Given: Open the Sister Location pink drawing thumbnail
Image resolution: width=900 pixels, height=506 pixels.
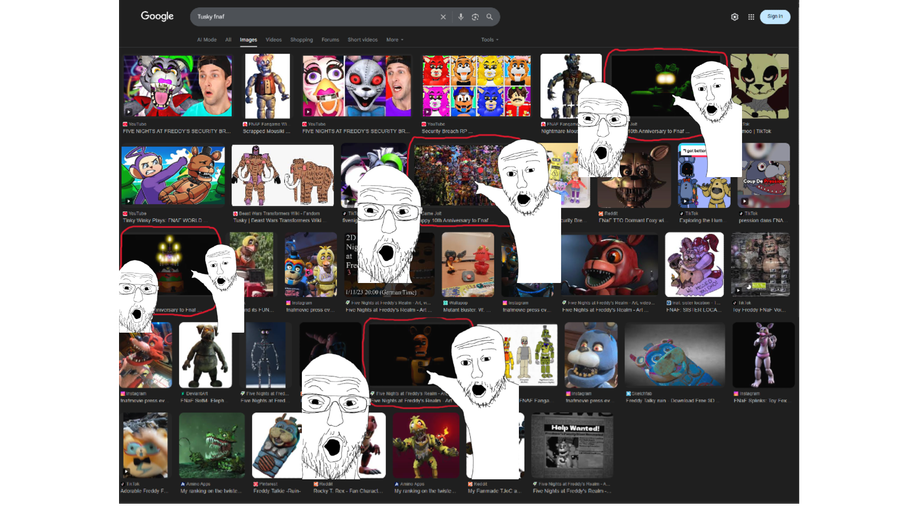Looking at the screenshot, I should click(x=695, y=264).
